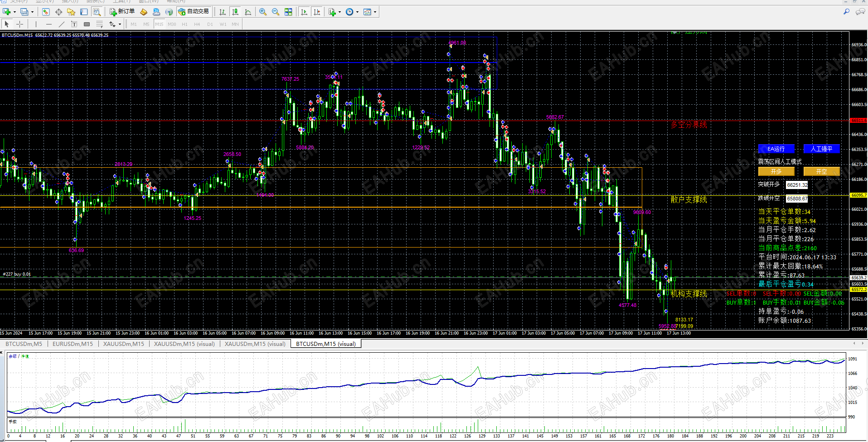Viewport: 868px width, 442px height.
Task: Expand the periods dropdown arrow
Action: [x=357, y=12]
